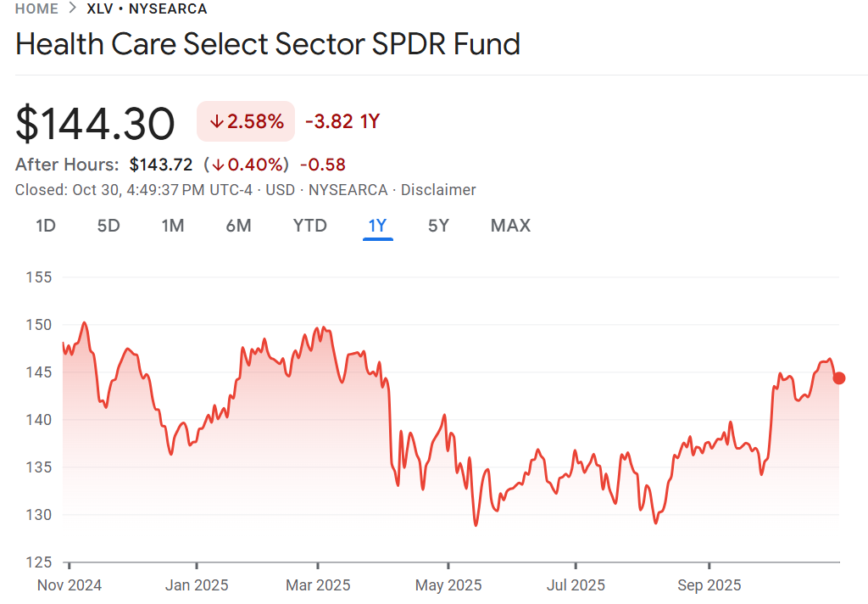Open the Disclaimer link
The image size is (868, 604).
point(438,190)
